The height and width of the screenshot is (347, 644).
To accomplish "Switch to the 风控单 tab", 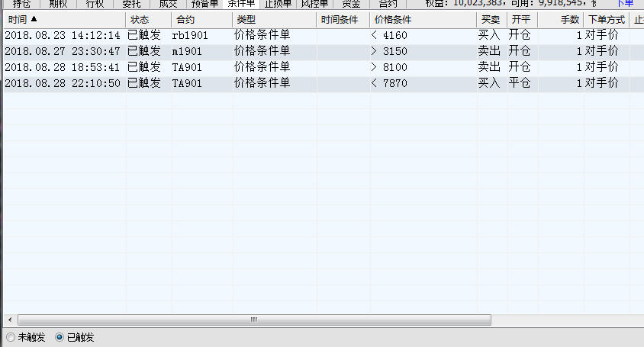I will pyautogui.click(x=314, y=4).
